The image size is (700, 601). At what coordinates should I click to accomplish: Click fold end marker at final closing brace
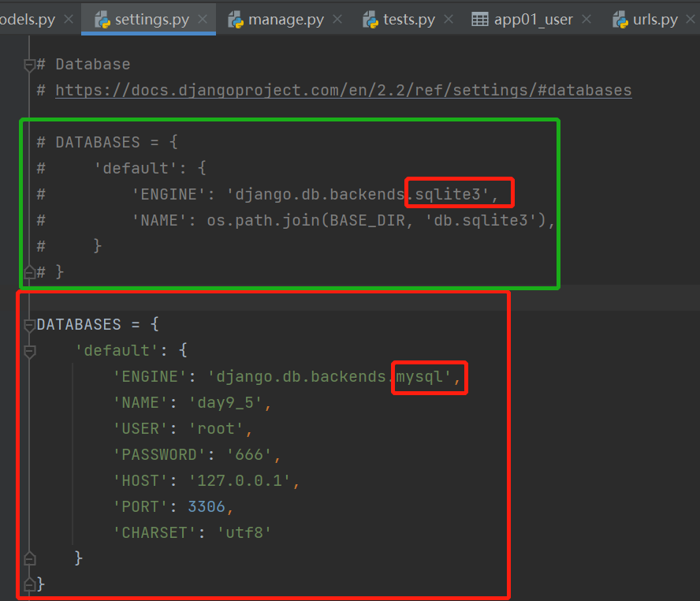[x=29, y=584]
